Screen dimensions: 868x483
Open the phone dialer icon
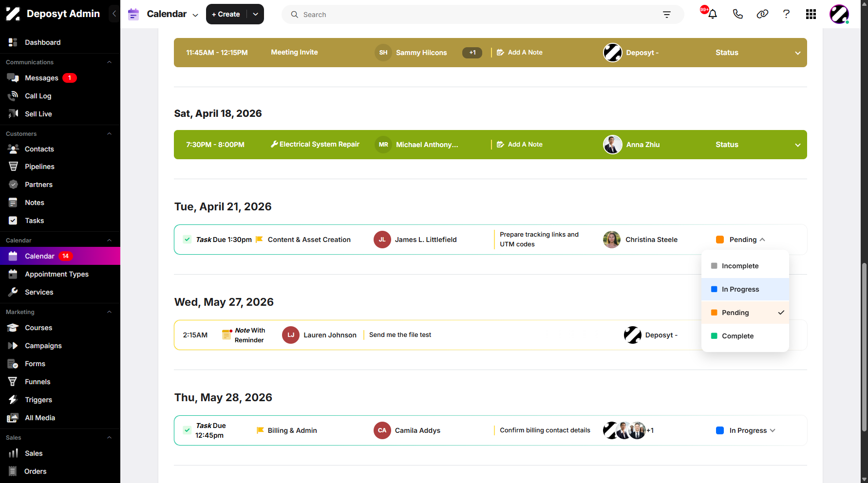[737, 14]
